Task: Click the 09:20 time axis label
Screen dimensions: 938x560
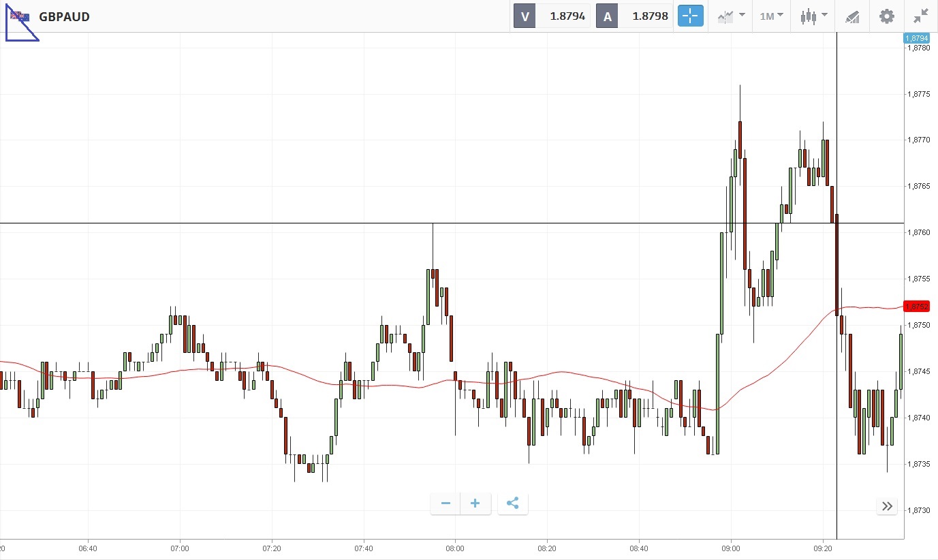Action: 823,548
